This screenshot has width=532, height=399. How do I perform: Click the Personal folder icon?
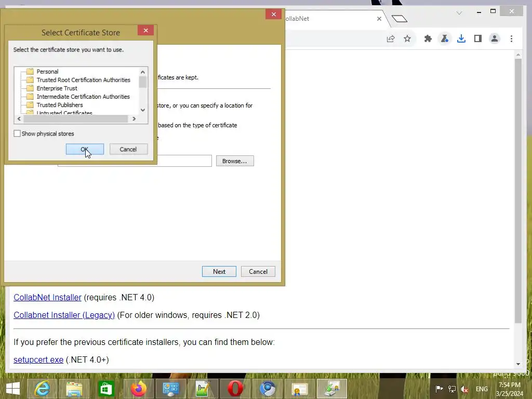click(30, 72)
